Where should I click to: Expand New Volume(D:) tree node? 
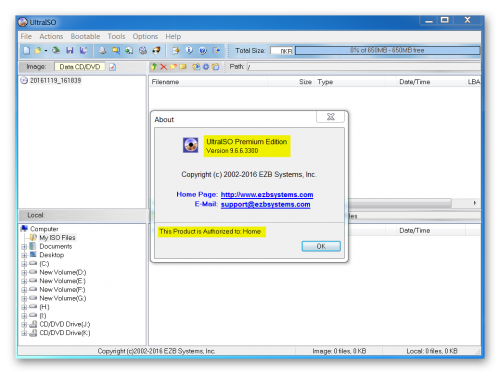click(x=24, y=273)
